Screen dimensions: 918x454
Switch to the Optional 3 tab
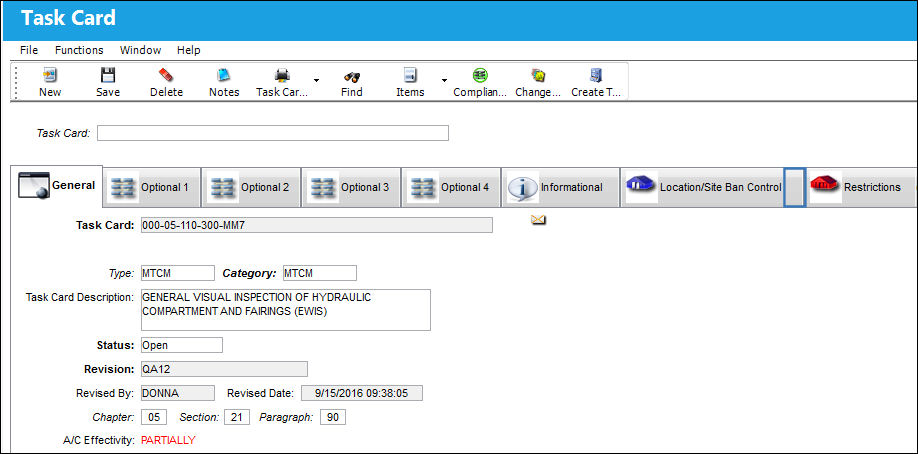click(x=352, y=187)
